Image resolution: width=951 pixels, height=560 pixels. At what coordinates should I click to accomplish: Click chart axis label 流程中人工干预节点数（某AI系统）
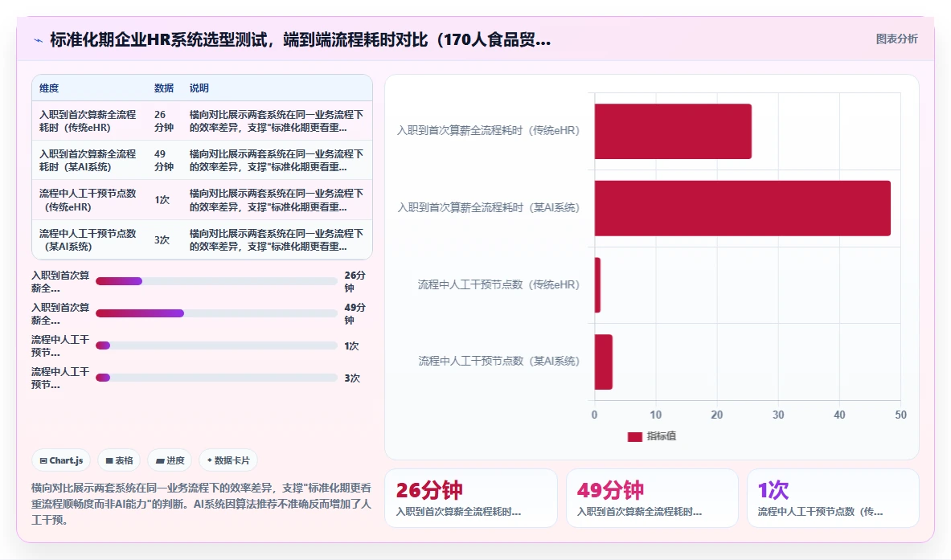coord(499,362)
